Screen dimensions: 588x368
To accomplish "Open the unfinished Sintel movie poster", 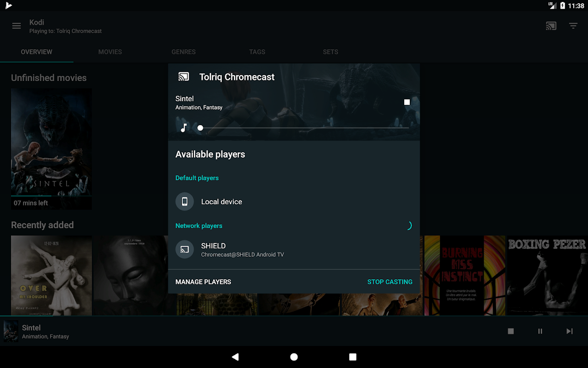I will tap(51, 149).
